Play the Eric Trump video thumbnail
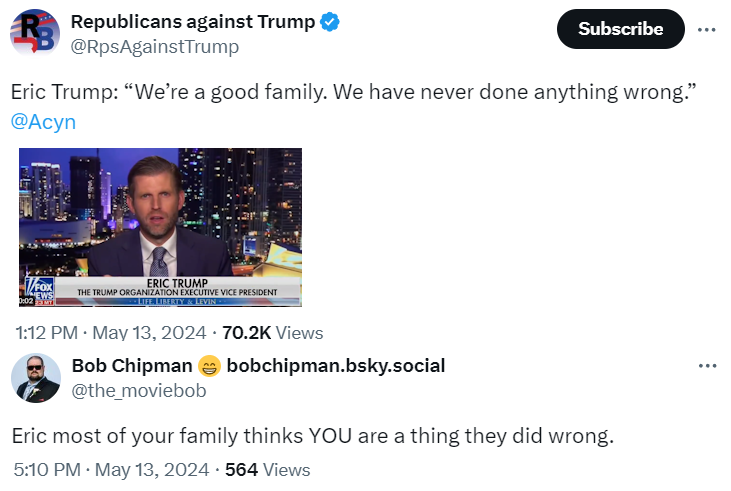The image size is (731, 491). point(160,227)
